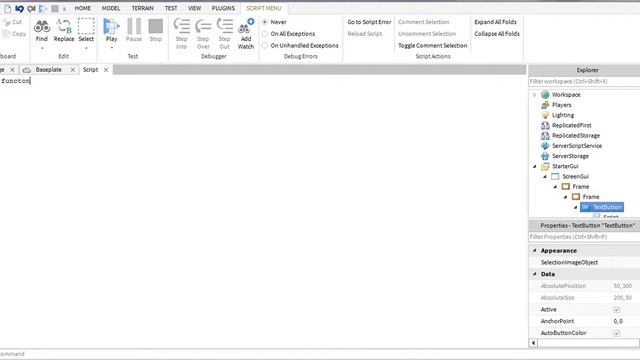Click the Filter Properties search field
This screenshot has width=640, height=360.
click(x=584, y=237)
